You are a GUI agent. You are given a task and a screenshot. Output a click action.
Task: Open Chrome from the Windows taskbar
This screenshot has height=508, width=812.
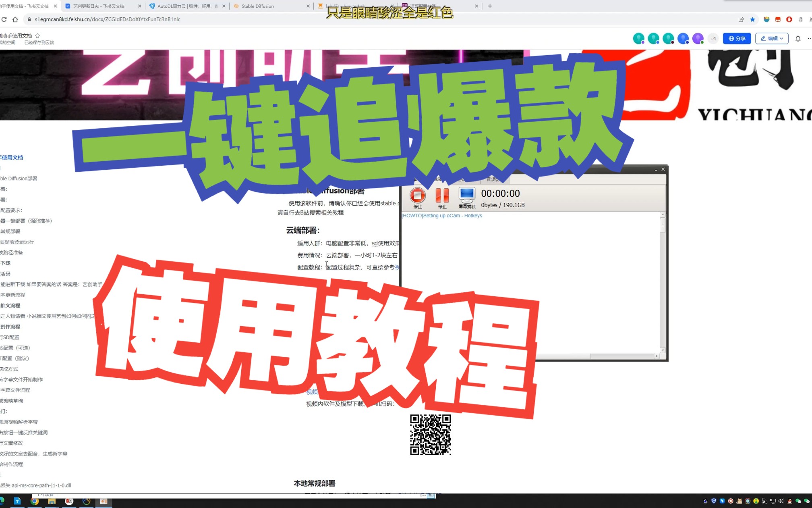[x=35, y=501]
